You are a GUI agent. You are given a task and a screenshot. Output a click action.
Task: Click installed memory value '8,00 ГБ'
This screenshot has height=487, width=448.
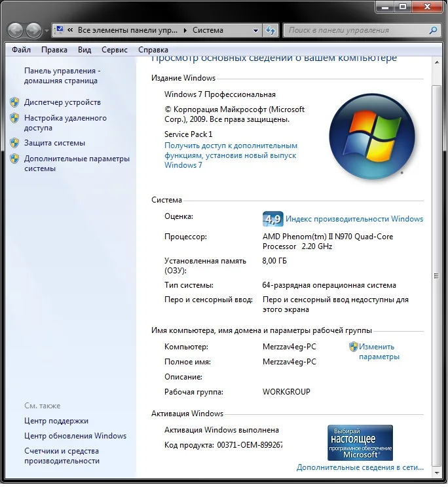click(274, 261)
